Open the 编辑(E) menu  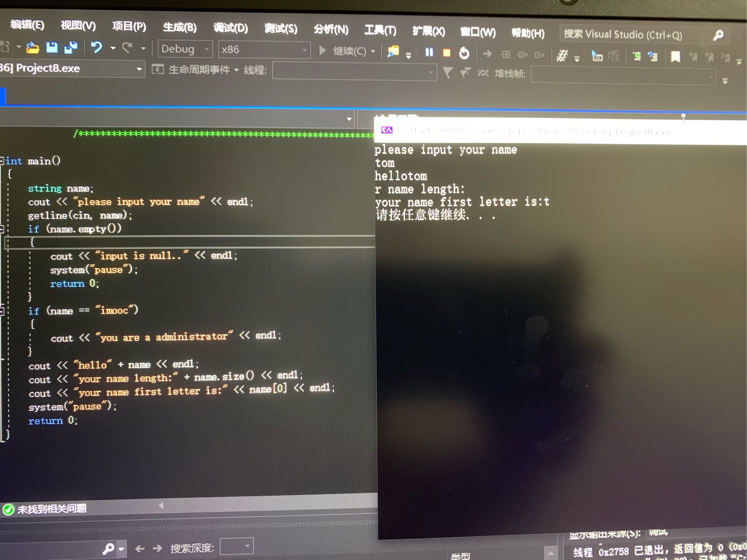click(x=27, y=25)
